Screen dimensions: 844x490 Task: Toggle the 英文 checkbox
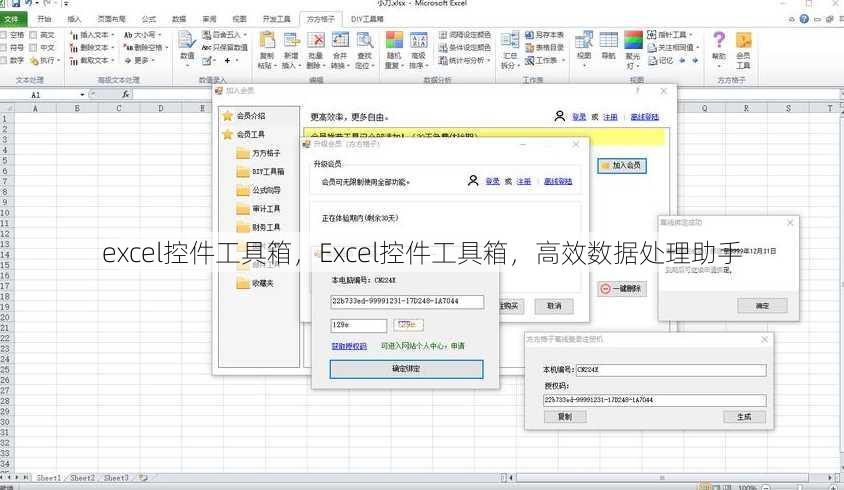[33, 34]
